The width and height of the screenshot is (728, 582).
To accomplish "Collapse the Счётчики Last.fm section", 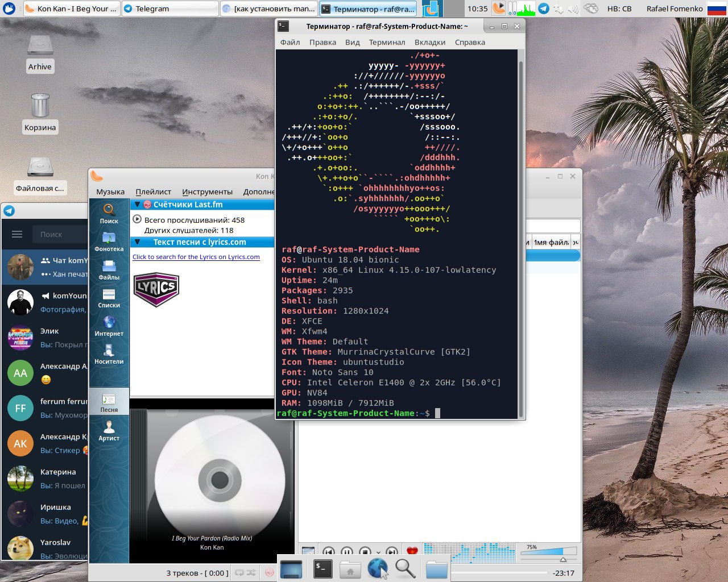I will pos(137,205).
